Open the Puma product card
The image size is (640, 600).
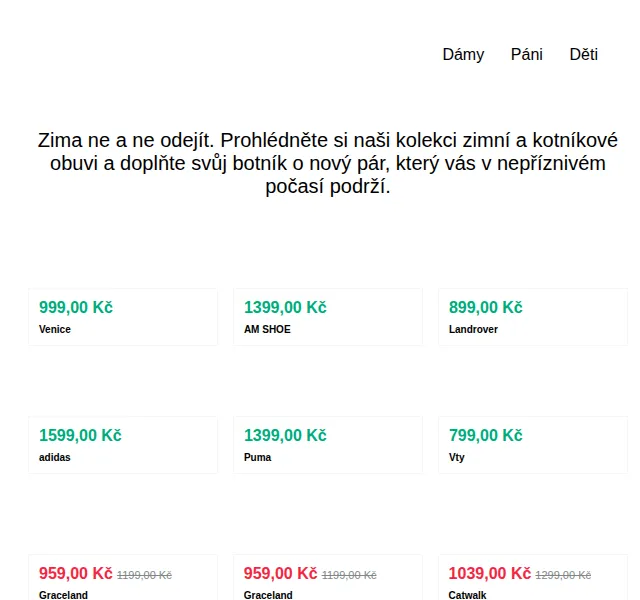click(328, 445)
